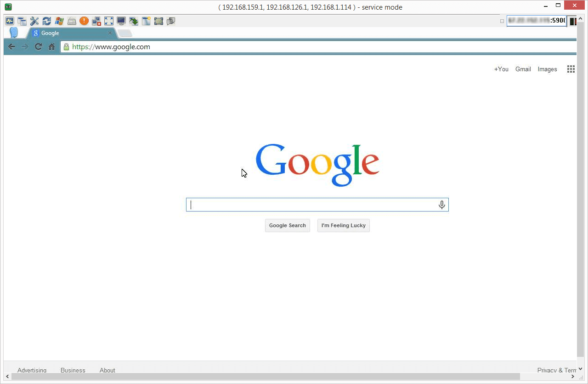Click the left arrow of the horizontal scrollbar
Image resolution: width=588 pixels, height=384 pixels.
coord(7,377)
